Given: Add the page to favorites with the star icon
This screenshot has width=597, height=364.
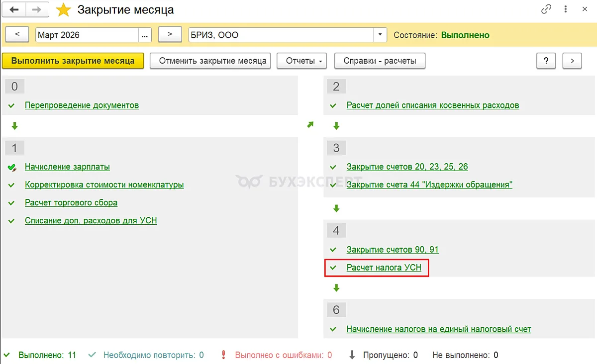Looking at the screenshot, I should tap(63, 9).
